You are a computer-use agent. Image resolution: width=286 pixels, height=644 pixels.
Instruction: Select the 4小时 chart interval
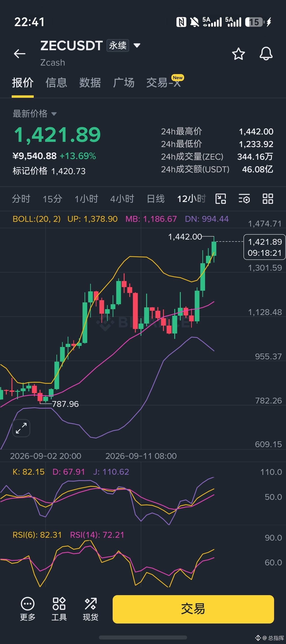[122, 199]
